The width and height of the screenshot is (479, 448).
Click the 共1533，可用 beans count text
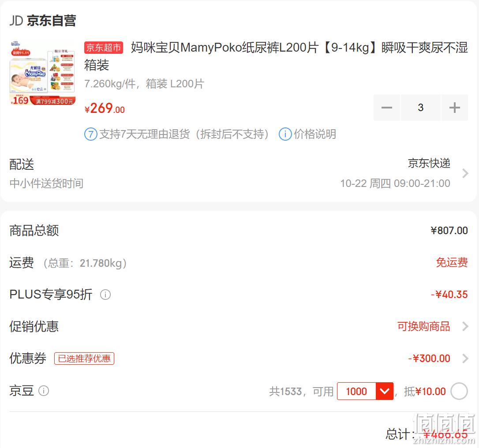pyautogui.click(x=301, y=392)
